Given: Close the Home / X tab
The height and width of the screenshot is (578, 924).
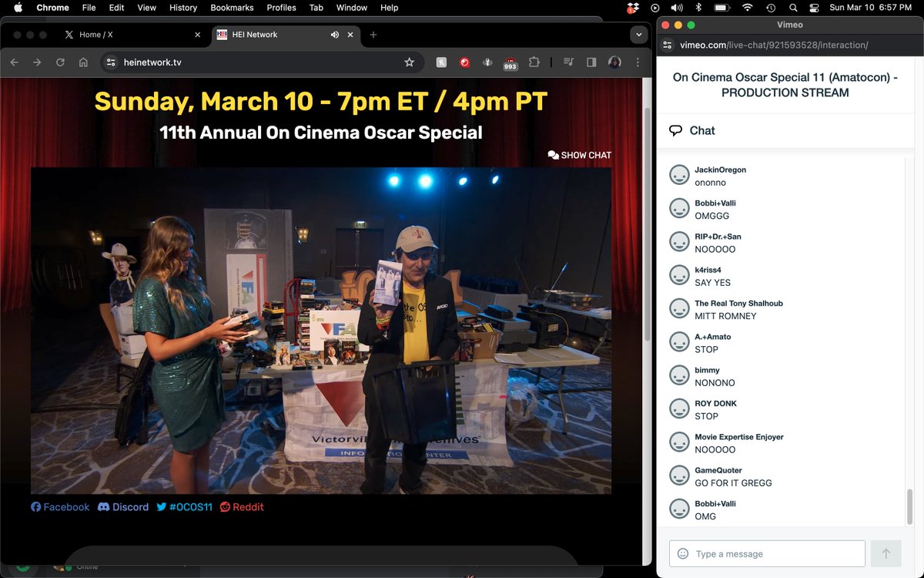Looking at the screenshot, I should click(197, 35).
